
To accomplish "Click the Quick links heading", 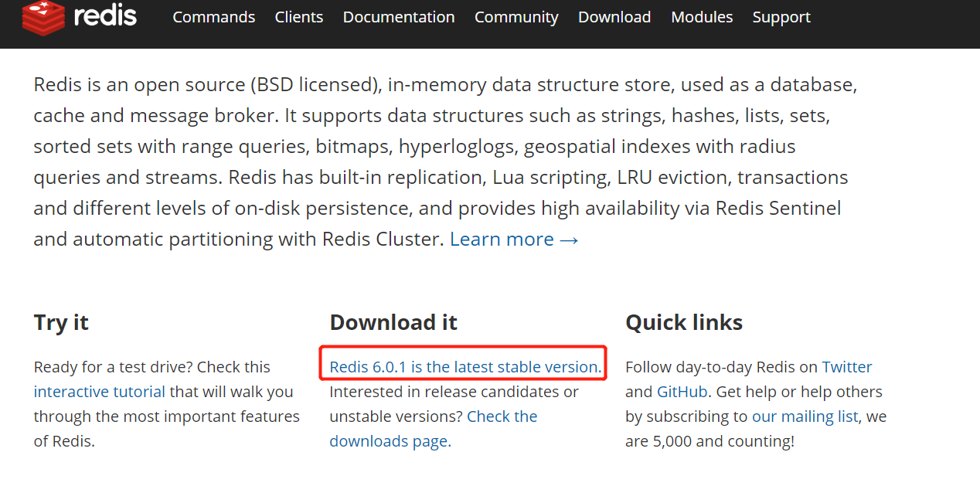I will (x=684, y=322).
